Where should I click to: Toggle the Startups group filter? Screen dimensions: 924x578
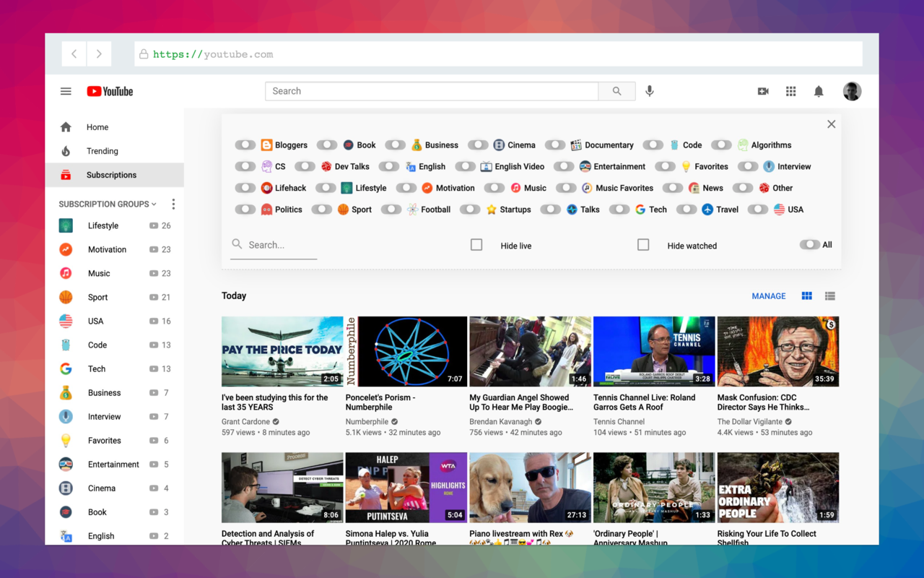(x=470, y=210)
